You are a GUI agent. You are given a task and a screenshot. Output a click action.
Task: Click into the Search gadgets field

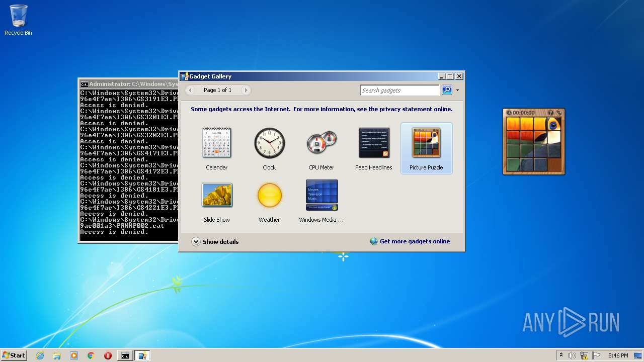(400, 90)
